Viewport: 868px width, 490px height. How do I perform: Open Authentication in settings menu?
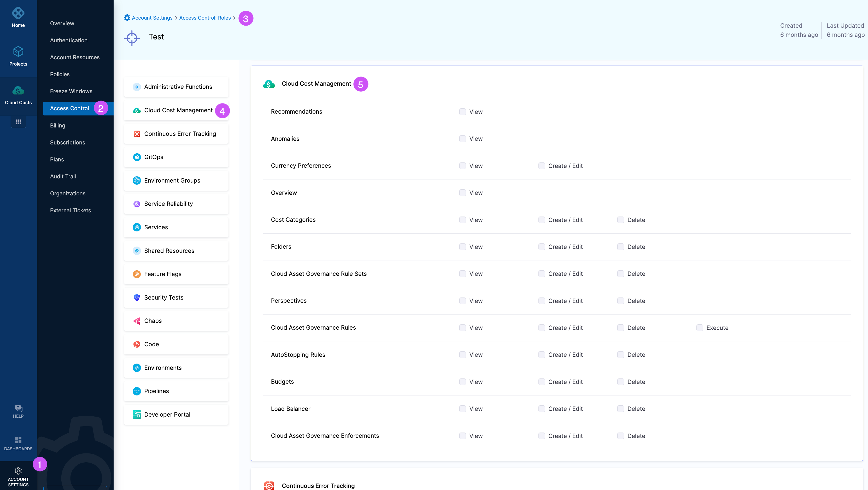(x=69, y=40)
